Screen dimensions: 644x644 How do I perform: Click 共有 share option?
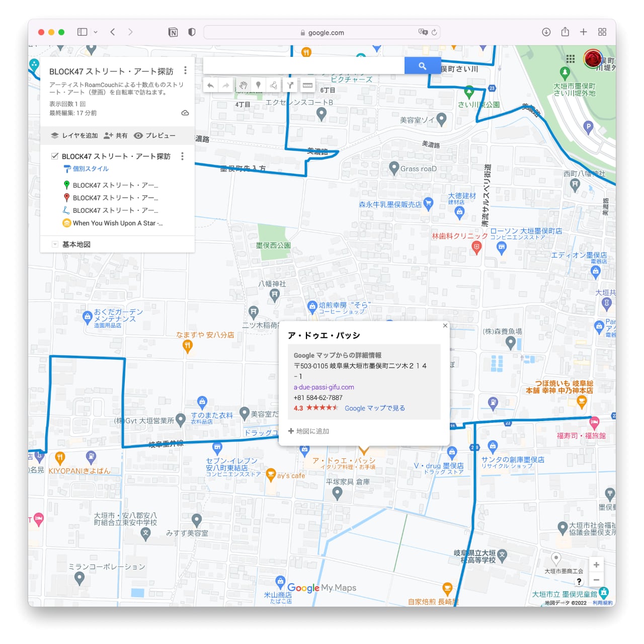click(116, 136)
